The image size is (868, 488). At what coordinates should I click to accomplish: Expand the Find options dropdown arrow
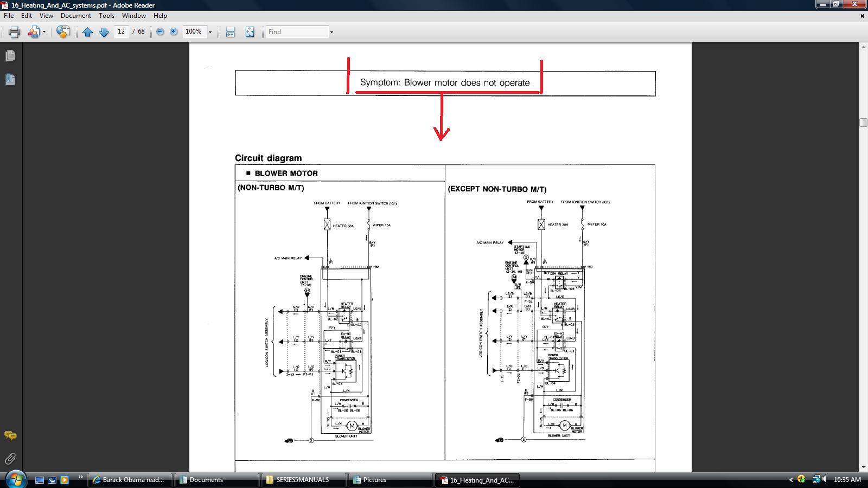click(x=331, y=32)
